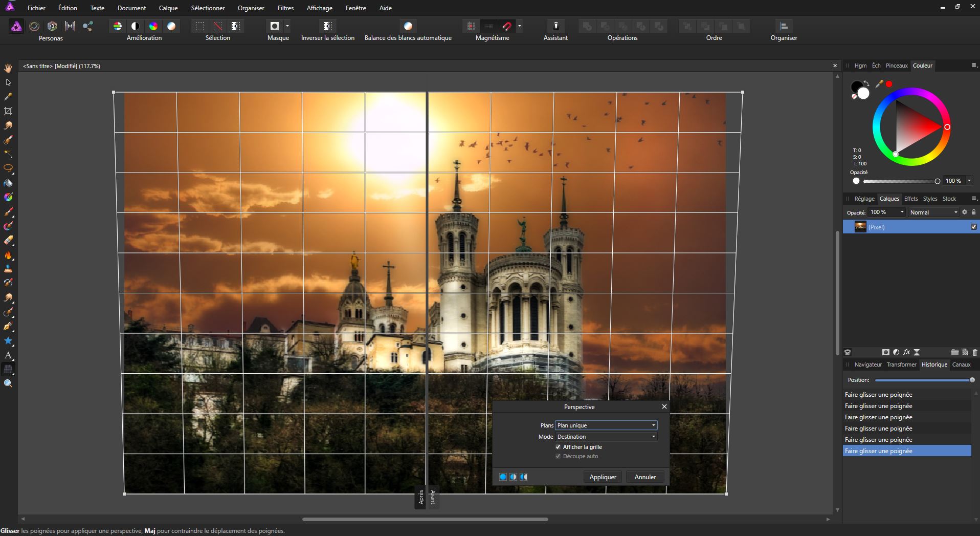Viewport: 980px width, 536px height.
Task: Toggle the Pixel layer visibility checkbox
Action: (973, 227)
